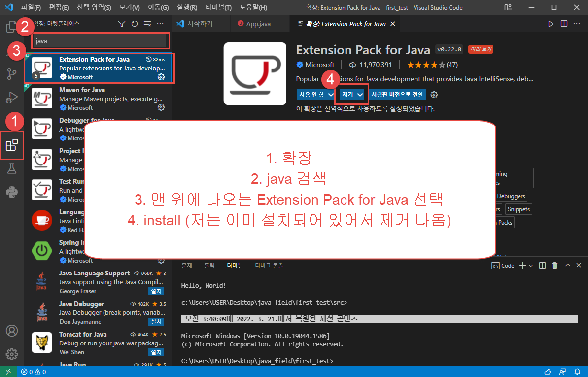Open Source Control view
This screenshot has width=588, height=377.
pyautogui.click(x=12, y=74)
